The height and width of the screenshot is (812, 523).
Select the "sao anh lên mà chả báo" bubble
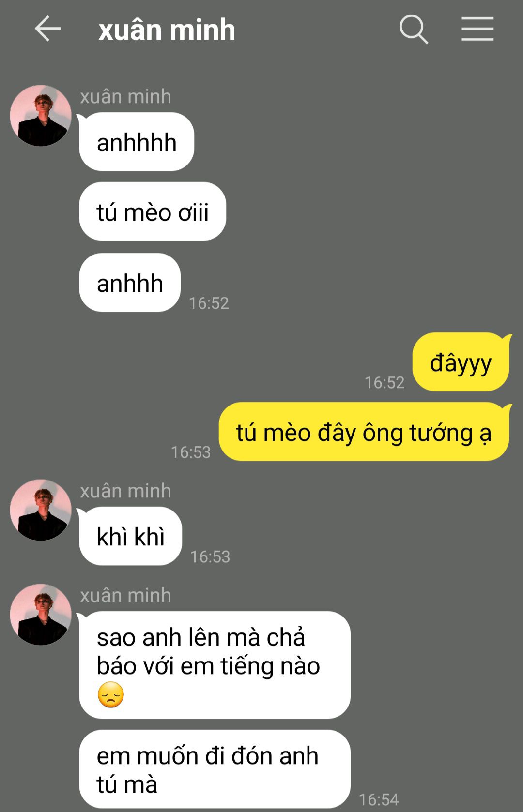point(215,665)
